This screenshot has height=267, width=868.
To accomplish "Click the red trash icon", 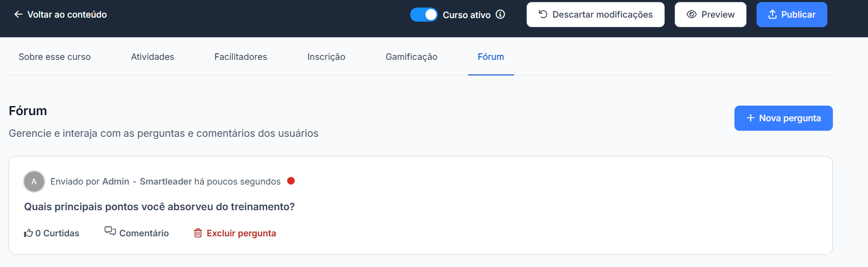I will pyautogui.click(x=198, y=233).
